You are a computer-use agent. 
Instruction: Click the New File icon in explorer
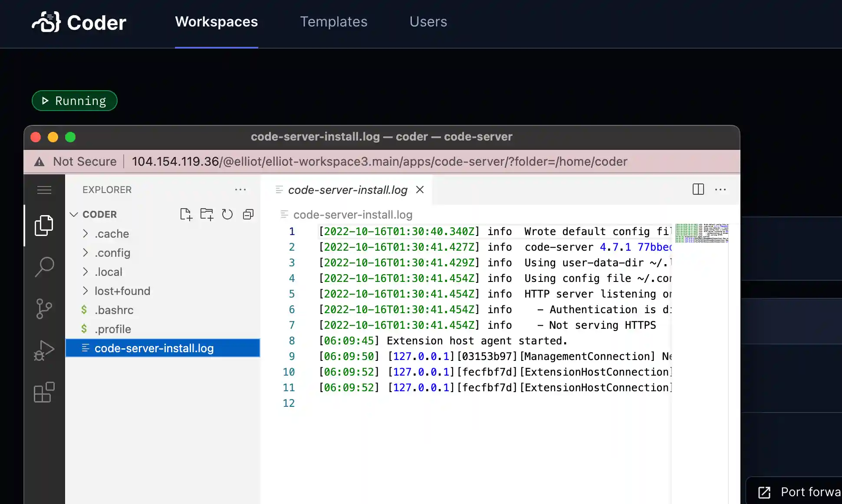(186, 214)
